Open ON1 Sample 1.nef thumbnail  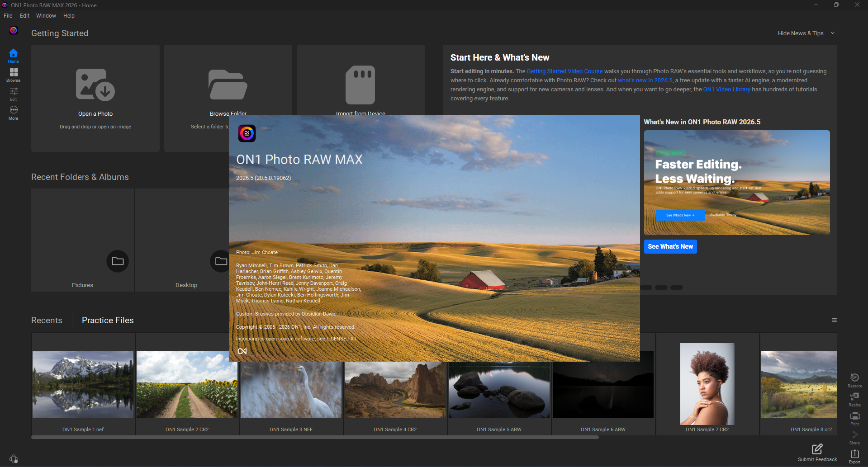pos(83,384)
